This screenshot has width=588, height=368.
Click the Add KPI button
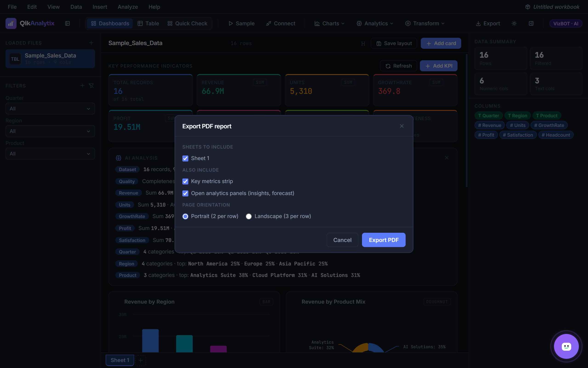click(438, 66)
